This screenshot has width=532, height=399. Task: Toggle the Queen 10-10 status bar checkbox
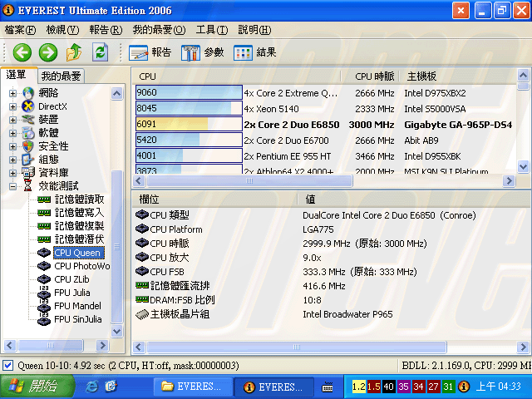pos(8,366)
